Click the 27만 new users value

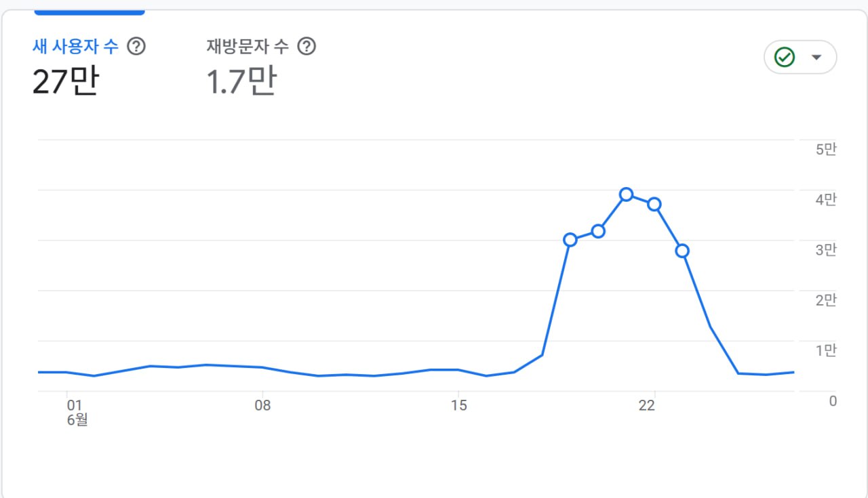point(66,81)
